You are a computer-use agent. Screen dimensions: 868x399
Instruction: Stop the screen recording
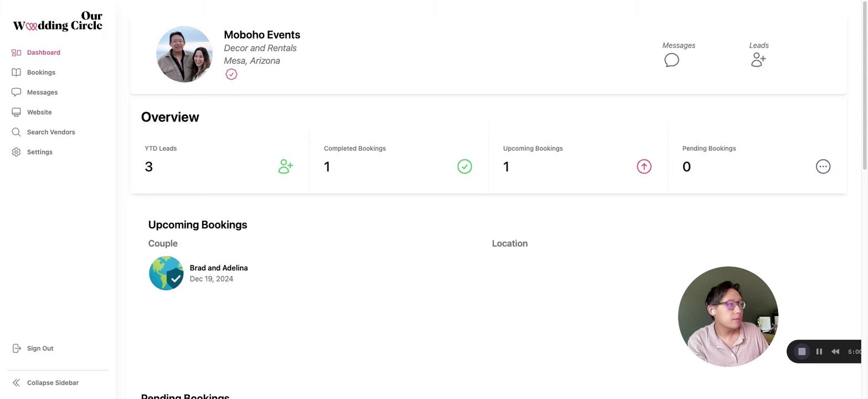pyautogui.click(x=802, y=351)
